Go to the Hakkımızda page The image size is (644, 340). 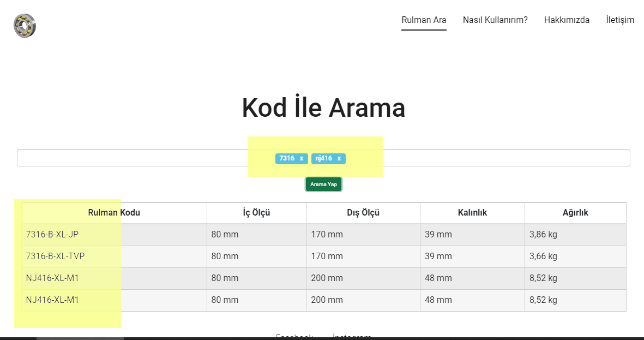click(x=567, y=20)
